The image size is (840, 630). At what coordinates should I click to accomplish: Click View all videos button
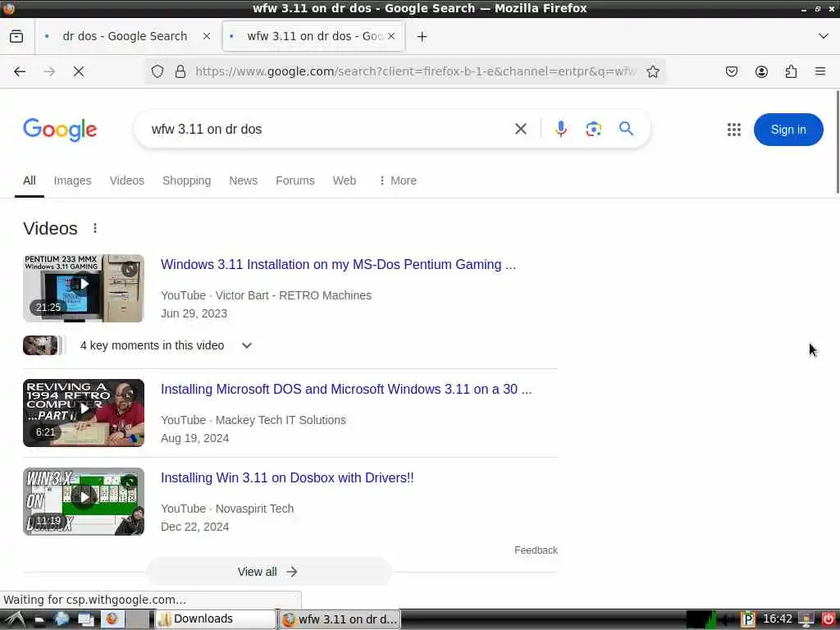click(268, 572)
